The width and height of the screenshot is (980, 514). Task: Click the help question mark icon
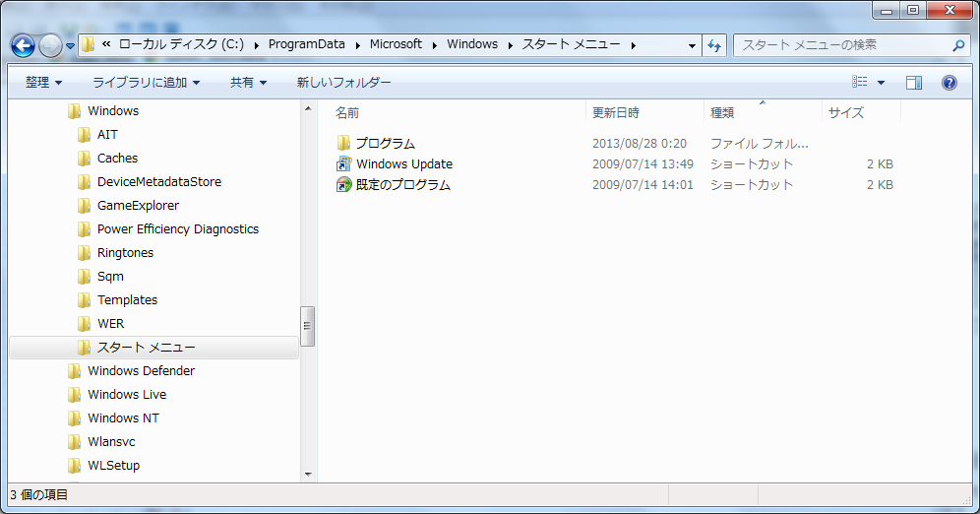[x=949, y=83]
